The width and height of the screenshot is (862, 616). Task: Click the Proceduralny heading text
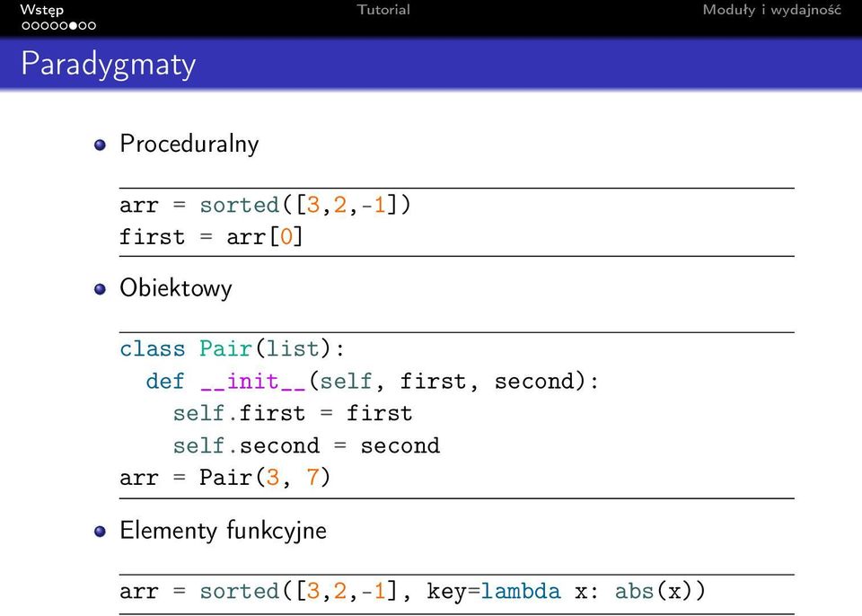[x=189, y=144]
